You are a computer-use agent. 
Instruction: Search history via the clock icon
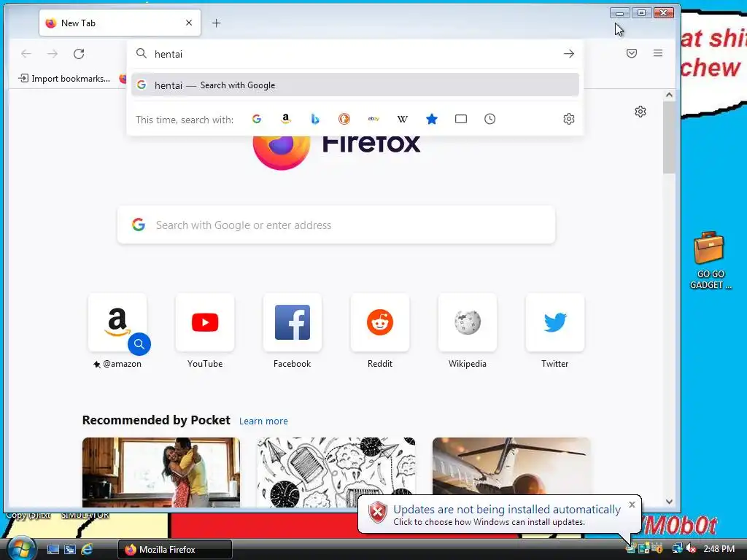[489, 119]
